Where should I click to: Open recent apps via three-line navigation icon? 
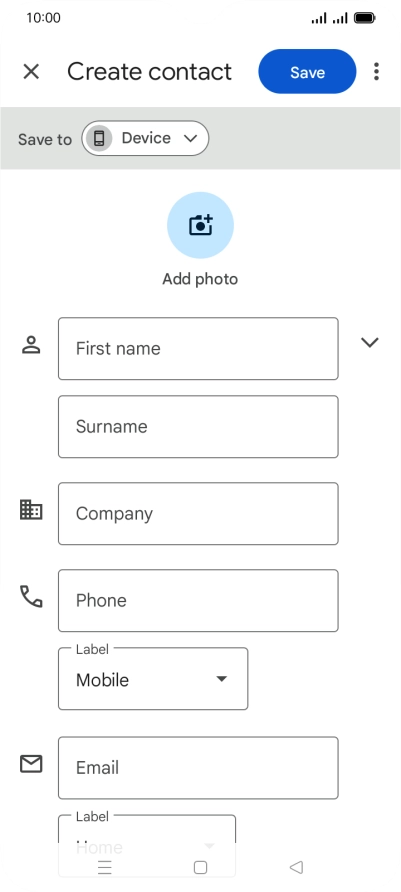point(105,867)
